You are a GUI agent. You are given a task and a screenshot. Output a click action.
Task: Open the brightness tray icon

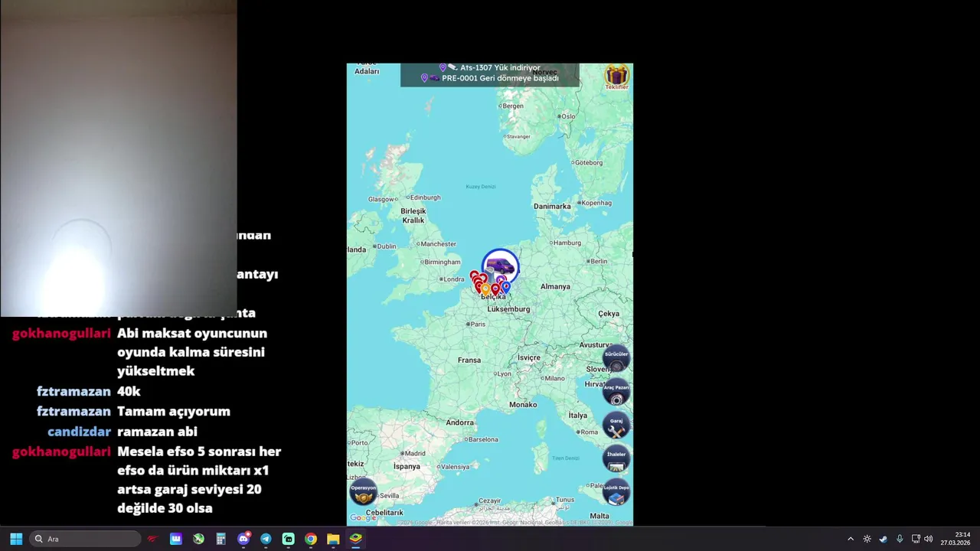[x=867, y=539]
